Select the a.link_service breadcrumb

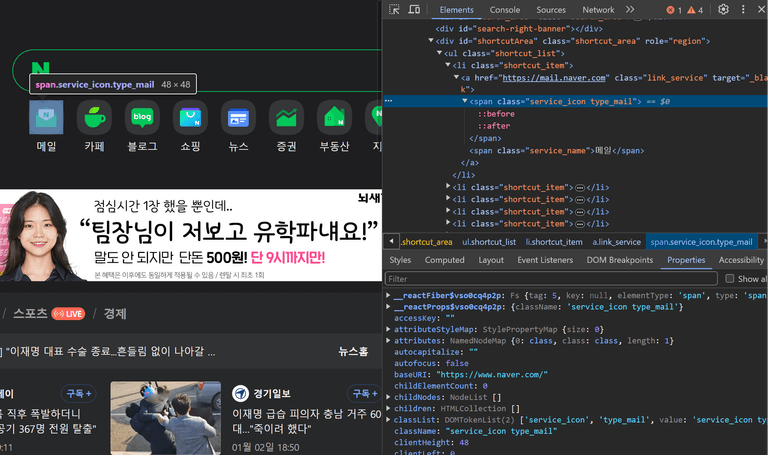pos(616,242)
